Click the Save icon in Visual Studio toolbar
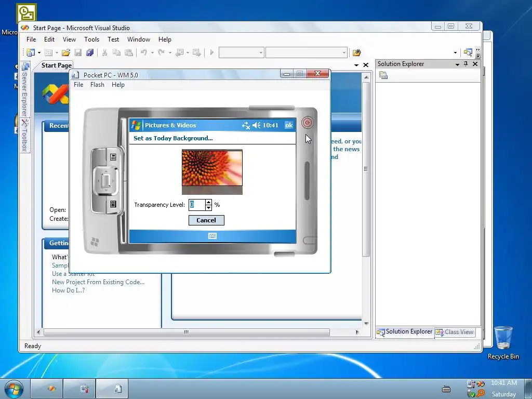Viewport: 532px width, 399px height. click(78, 52)
